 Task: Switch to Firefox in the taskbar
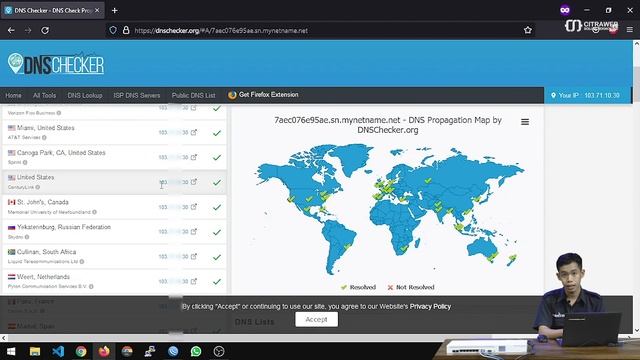(104, 351)
